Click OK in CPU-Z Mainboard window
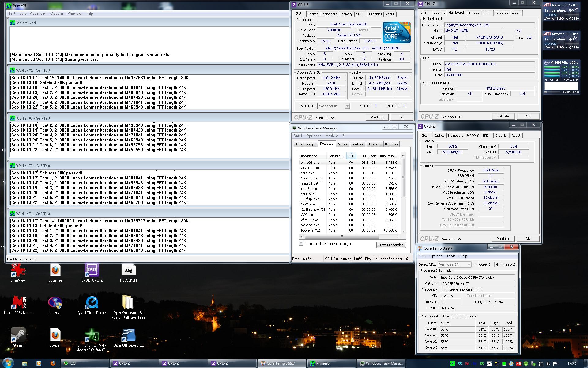 (528, 116)
